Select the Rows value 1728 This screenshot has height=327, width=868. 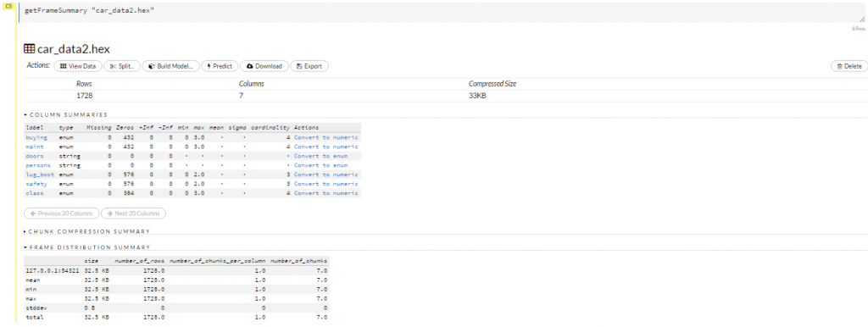[x=84, y=96]
